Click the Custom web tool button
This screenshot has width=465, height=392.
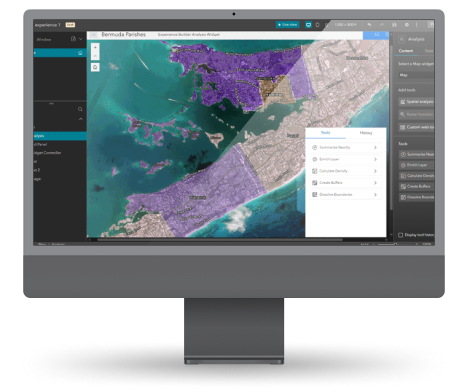[x=417, y=127]
